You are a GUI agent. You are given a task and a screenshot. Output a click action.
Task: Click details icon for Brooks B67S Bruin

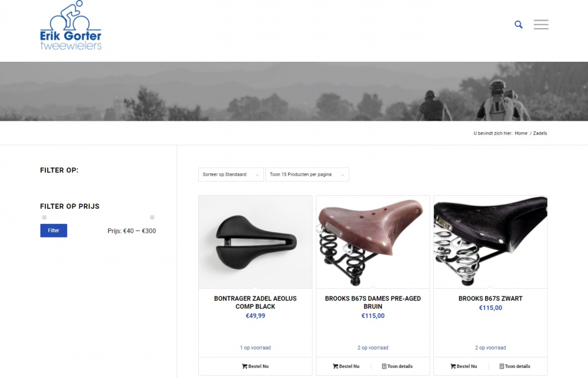384,366
